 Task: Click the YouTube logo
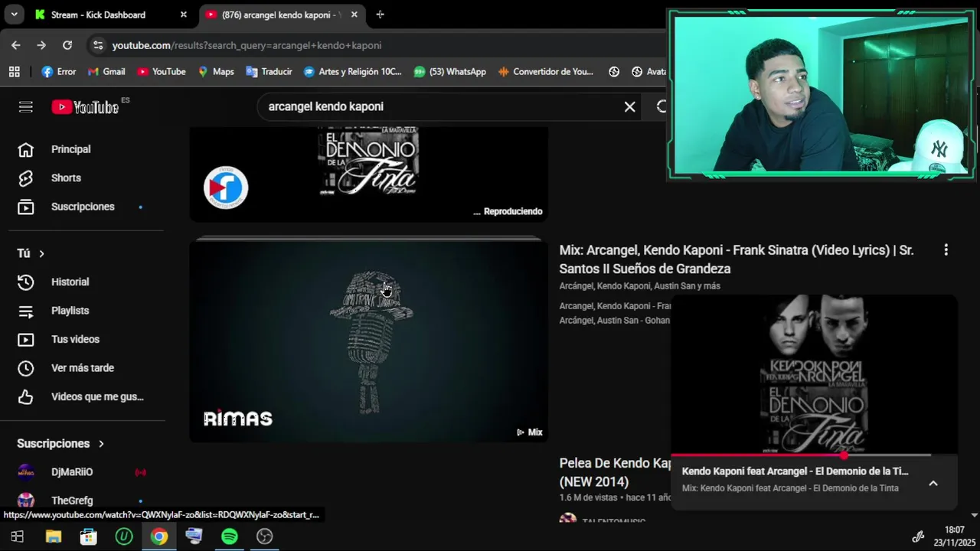85,107
